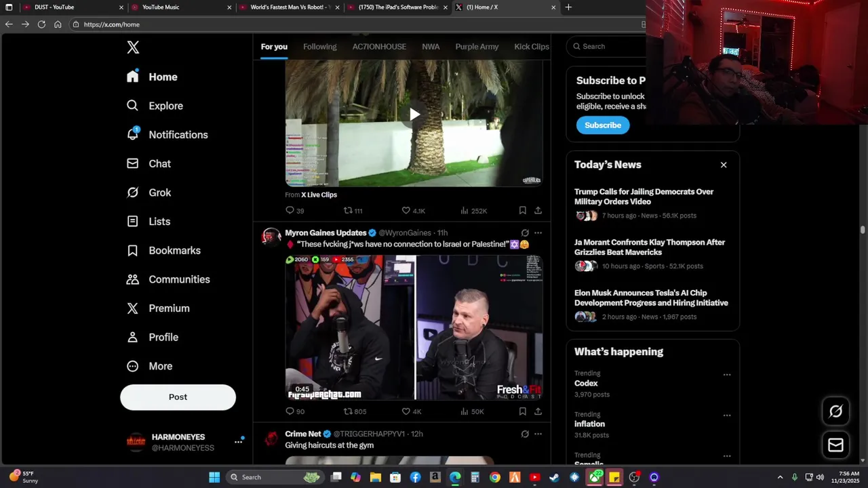Image resolution: width=868 pixels, height=488 pixels.
Task: Open Grok from the sidebar
Action: pyautogui.click(x=149, y=192)
